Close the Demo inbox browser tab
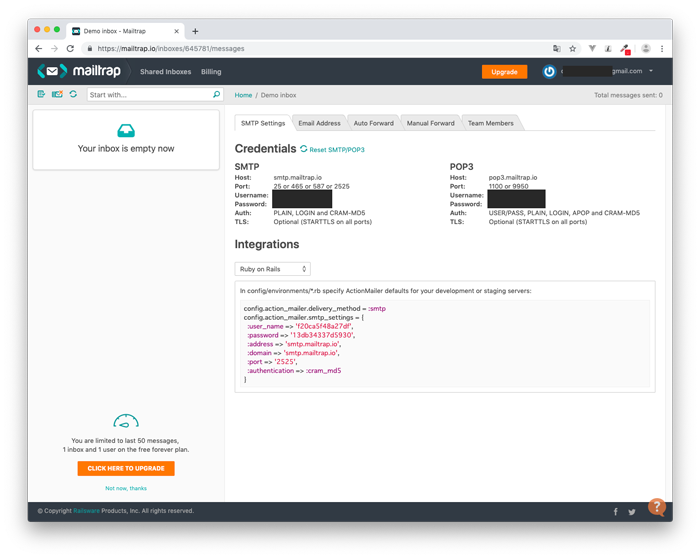This screenshot has height=558, width=700. (176, 31)
